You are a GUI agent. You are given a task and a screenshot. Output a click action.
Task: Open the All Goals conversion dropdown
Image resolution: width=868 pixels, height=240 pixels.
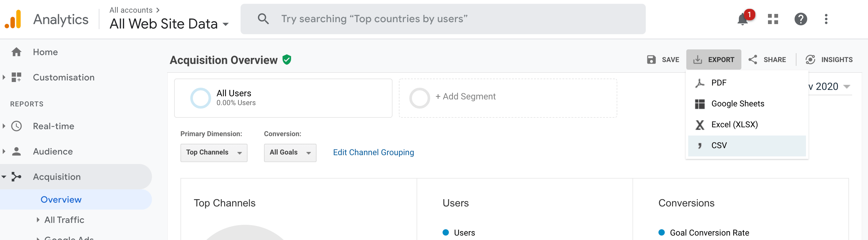coord(290,153)
